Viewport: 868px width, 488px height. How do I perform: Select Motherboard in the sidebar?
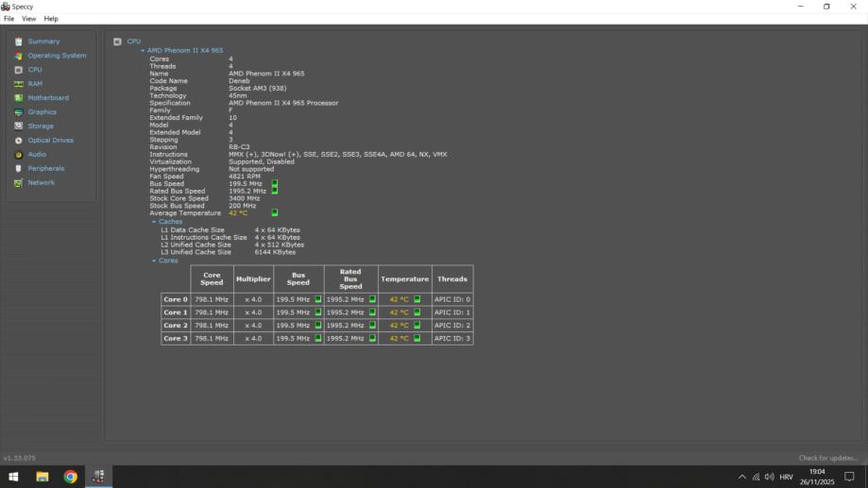coord(48,98)
